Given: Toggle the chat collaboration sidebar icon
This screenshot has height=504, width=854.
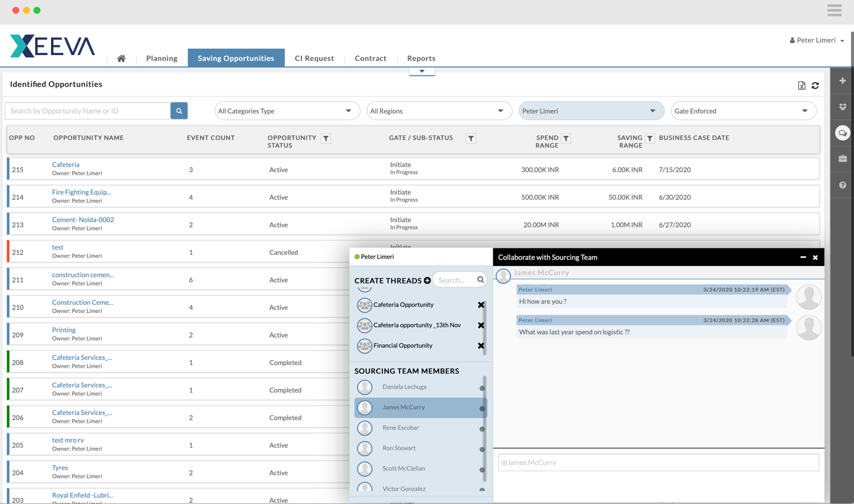Looking at the screenshot, I should tap(843, 133).
